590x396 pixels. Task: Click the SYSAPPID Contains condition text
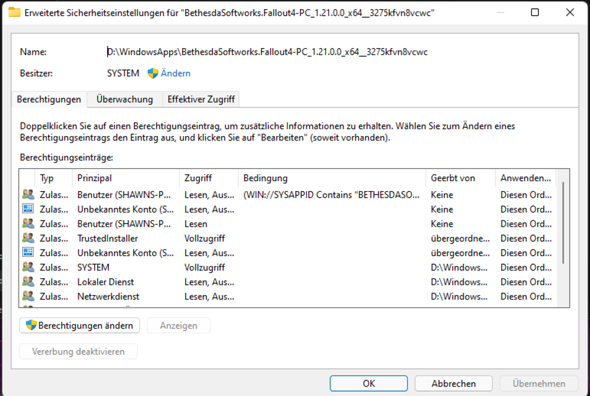coord(331,195)
